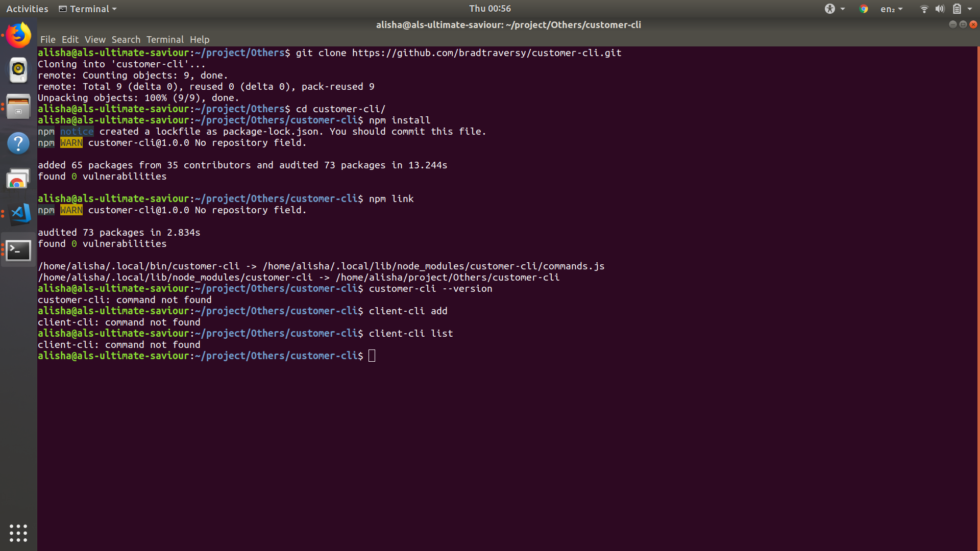
Task: Click the Chrome icon in the system tray
Action: click(x=864, y=9)
